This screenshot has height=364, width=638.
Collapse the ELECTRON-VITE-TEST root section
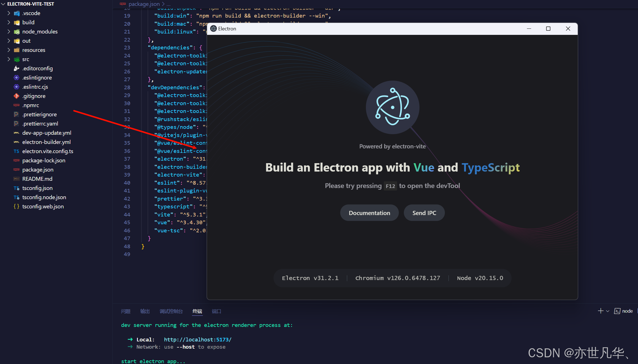pos(3,4)
